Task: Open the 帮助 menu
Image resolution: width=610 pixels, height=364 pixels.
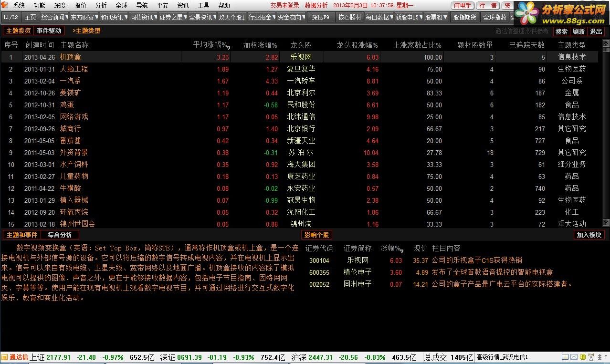Action: 224,6
